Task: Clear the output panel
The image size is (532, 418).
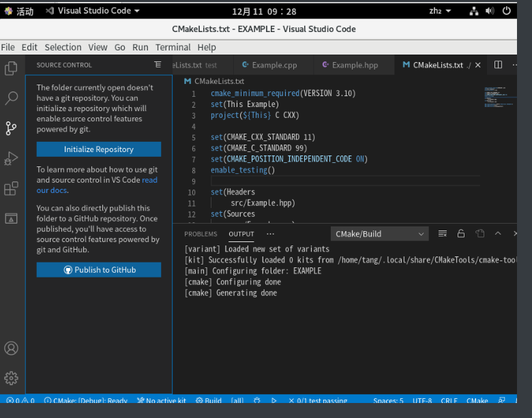Action: point(443,233)
